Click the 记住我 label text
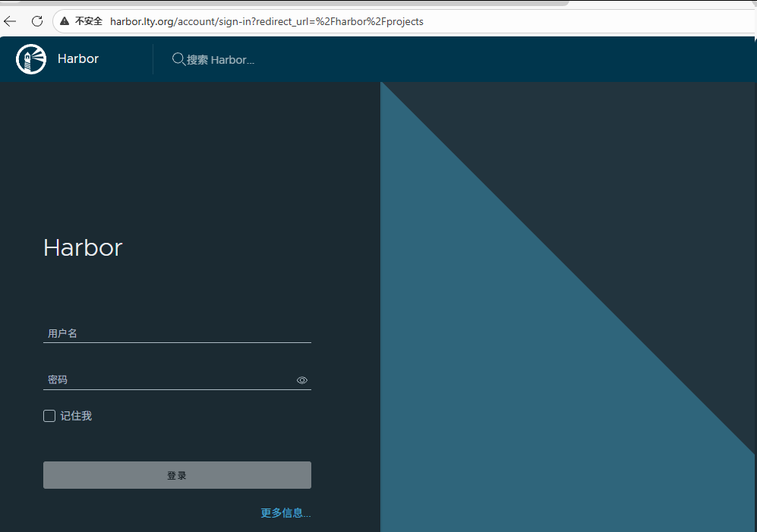This screenshot has width=757, height=532. click(x=76, y=416)
